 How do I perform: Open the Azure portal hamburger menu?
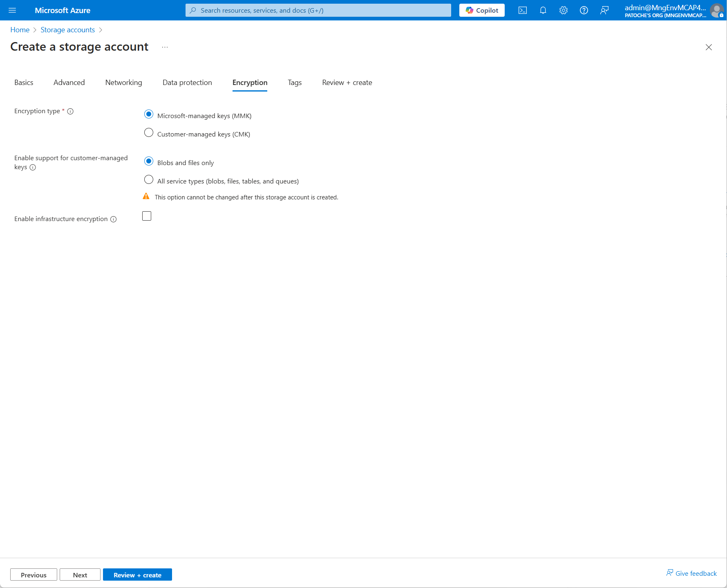coord(12,10)
